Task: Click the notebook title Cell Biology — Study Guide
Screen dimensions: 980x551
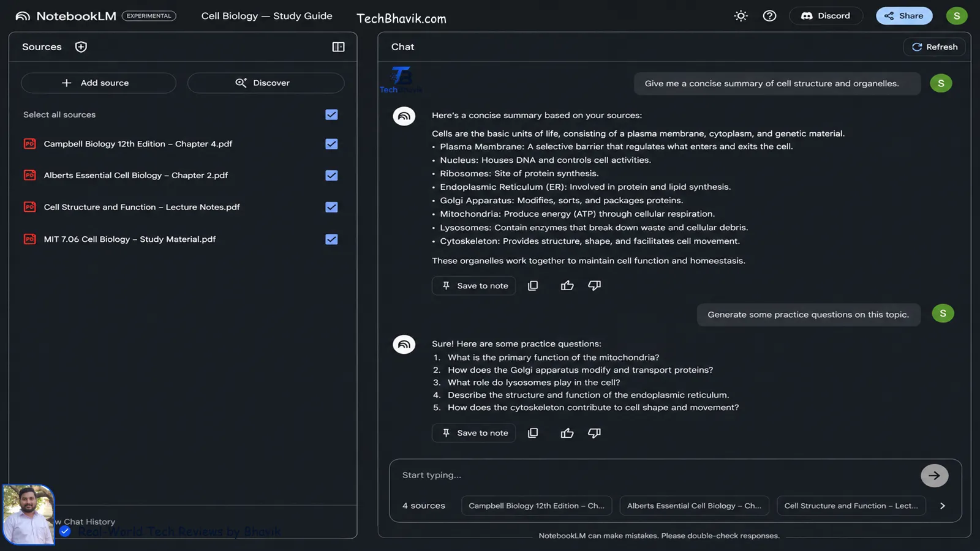Action: click(x=267, y=16)
